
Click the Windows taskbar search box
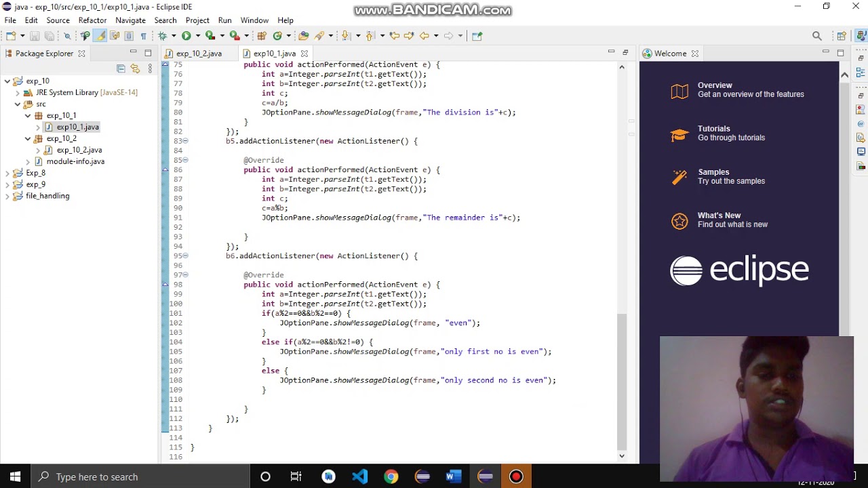140,476
